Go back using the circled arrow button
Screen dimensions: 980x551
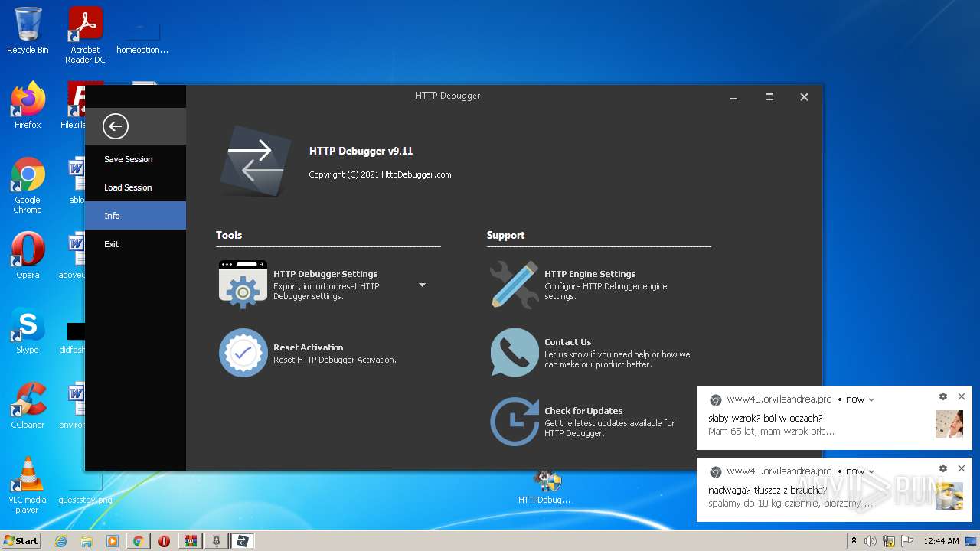(x=116, y=126)
